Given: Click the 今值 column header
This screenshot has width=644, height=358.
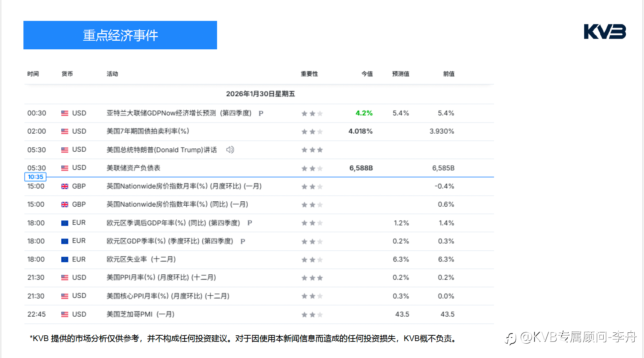Looking at the screenshot, I should pyautogui.click(x=367, y=74).
